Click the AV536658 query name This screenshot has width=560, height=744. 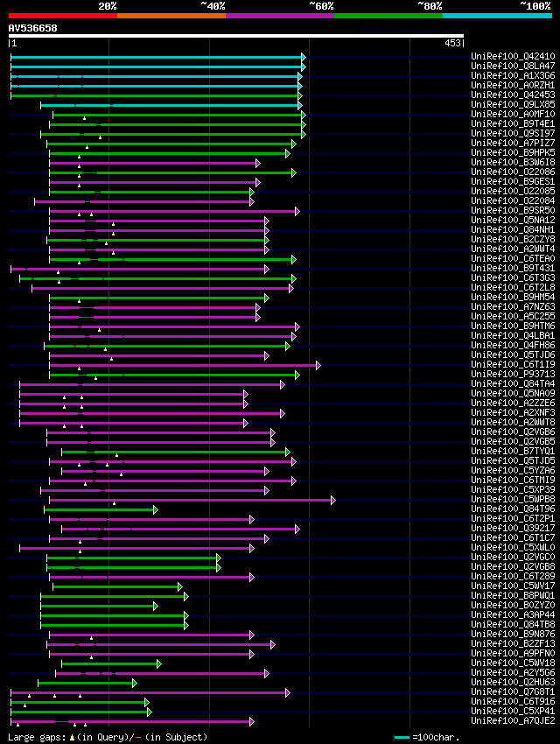click(32, 28)
